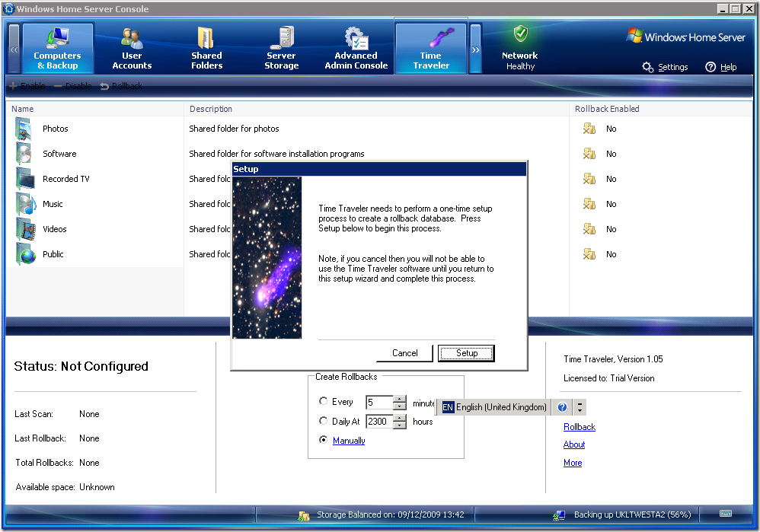
Task: Click the Setup button in the dialog
Action: [x=466, y=353]
